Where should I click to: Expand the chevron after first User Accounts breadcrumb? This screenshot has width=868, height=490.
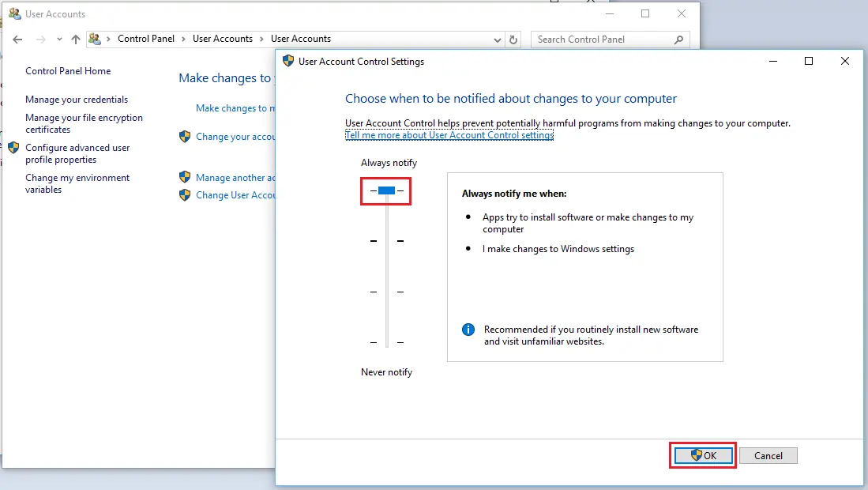pyautogui.click(x=262, y=39)
